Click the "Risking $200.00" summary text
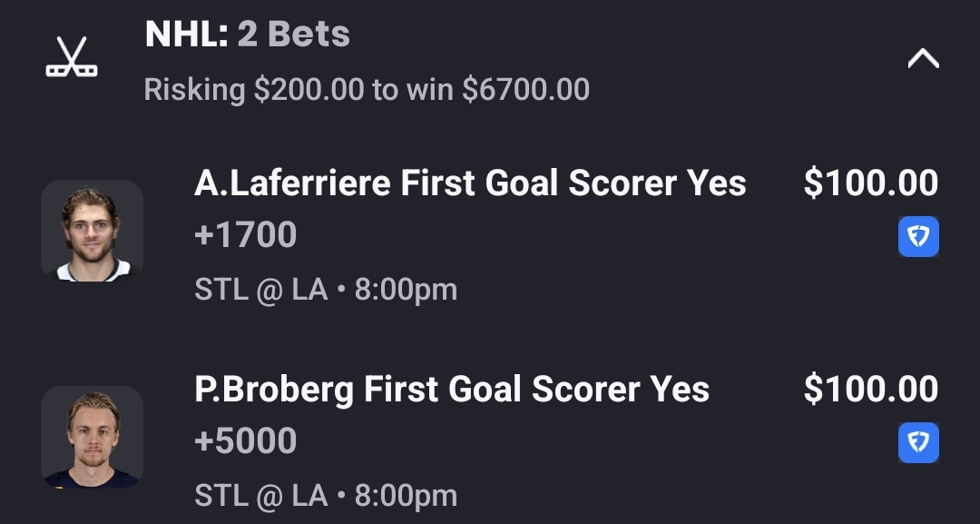Image resolution: width=980 pixels, height=524 pixels. (252, 90)
